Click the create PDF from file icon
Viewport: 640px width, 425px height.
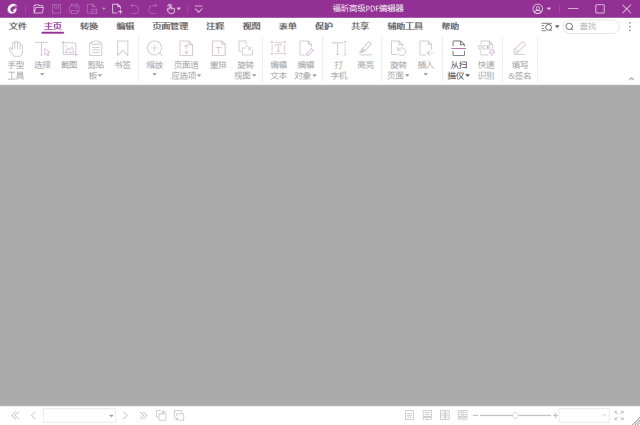tap(92, 9)
